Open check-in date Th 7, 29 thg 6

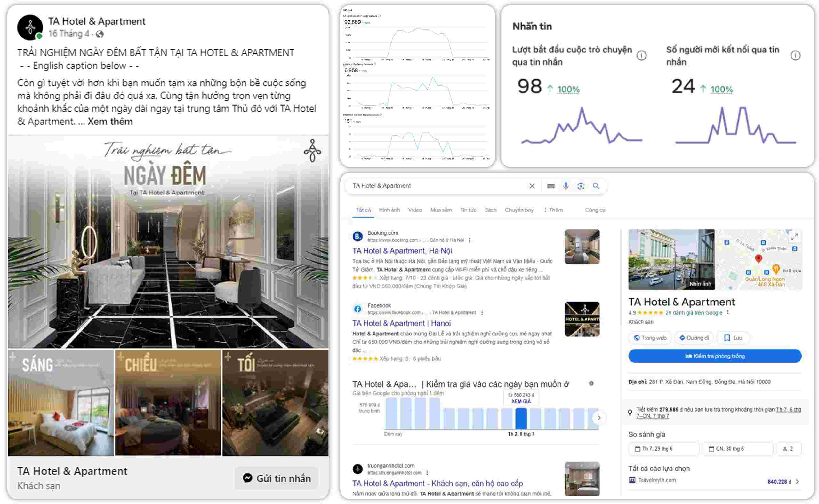click(663, 449)
